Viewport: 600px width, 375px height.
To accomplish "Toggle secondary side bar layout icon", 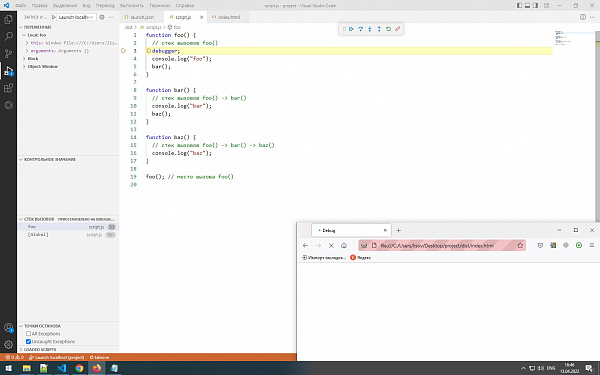I will tap(535, 5).
